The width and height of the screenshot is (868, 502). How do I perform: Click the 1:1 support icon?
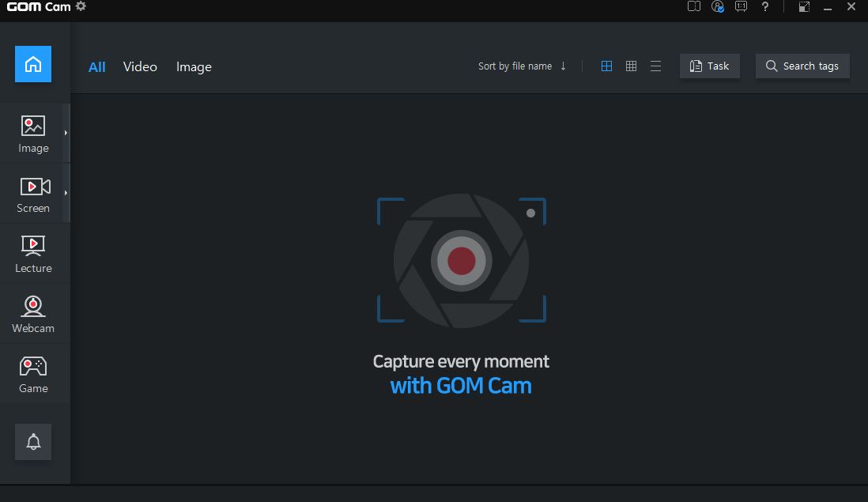pyautogui.click(x=741, y=6)
